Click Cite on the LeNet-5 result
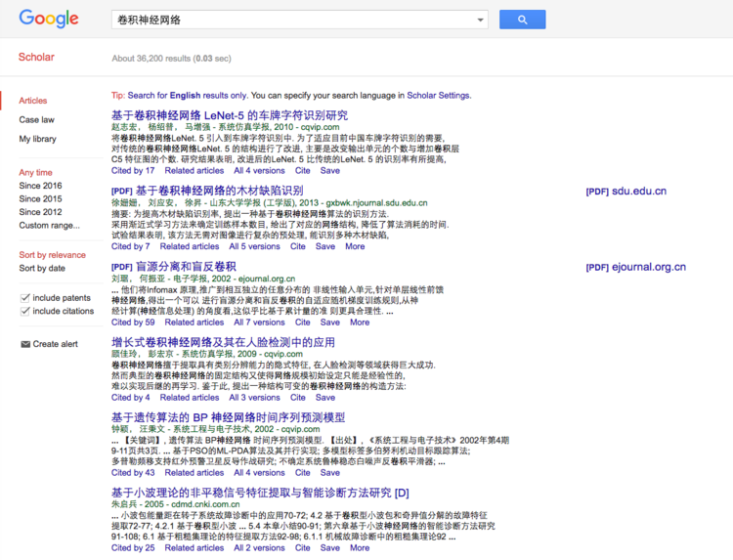 click(302, 171)
